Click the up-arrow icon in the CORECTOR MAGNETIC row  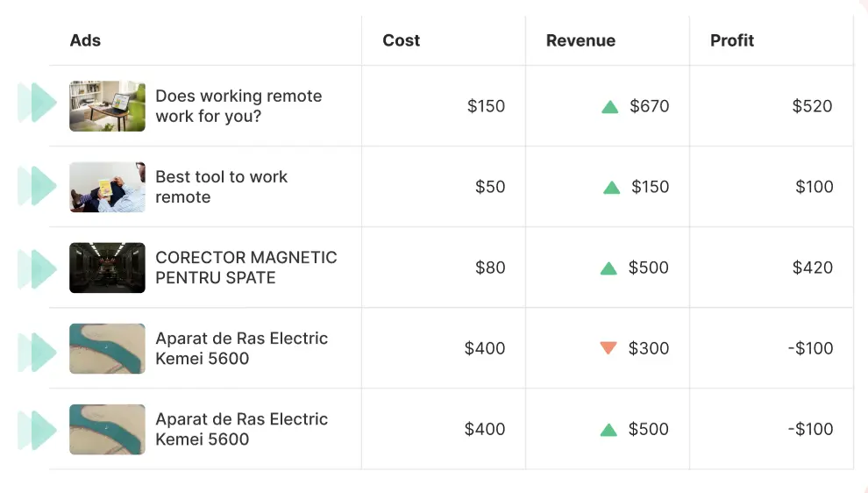(x=608, y=268)
